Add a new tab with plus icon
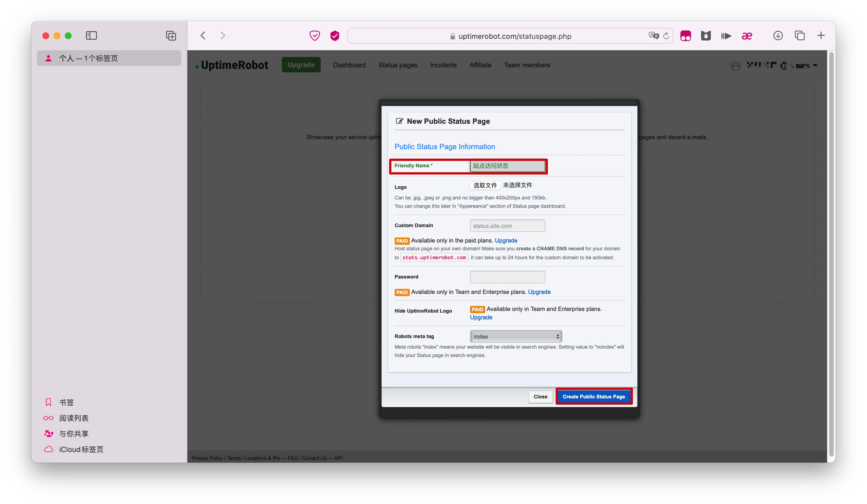Viewport: 867px width, 504px height. (821, 35)
